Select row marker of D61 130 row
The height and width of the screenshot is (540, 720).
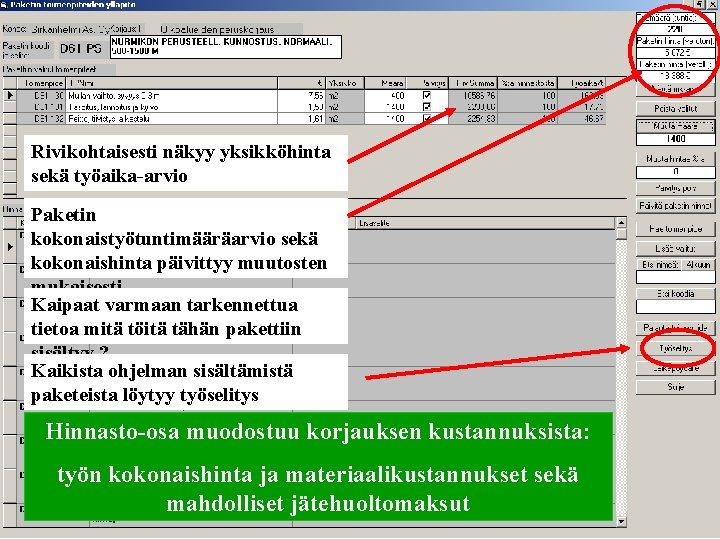click(10, 96)
